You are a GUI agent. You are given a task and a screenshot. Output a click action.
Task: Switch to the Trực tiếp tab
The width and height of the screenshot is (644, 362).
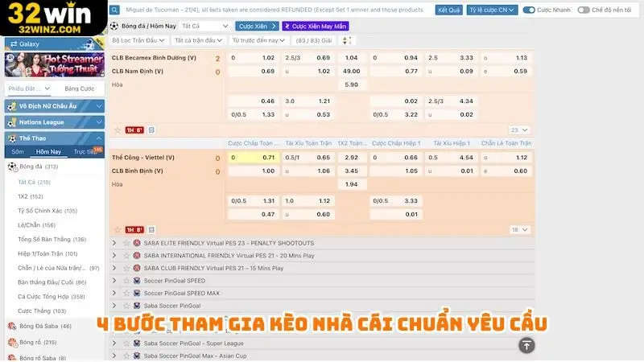pos(85,151)
